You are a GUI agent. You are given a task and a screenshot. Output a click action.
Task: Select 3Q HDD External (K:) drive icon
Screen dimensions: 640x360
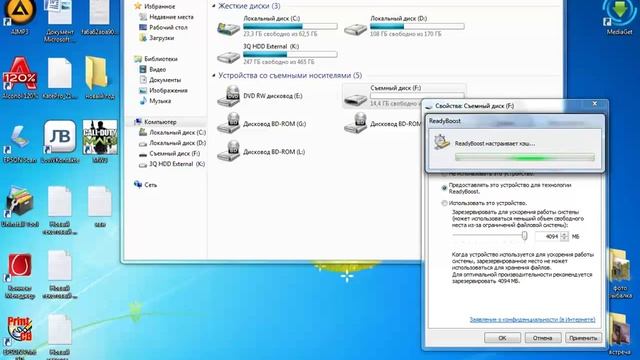point(229,56)
